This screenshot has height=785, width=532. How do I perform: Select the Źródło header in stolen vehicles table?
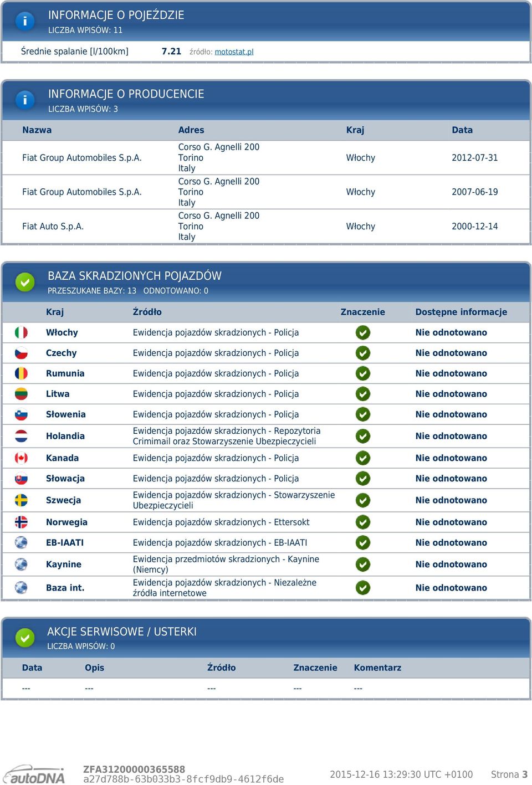click(x=147, y=312)
